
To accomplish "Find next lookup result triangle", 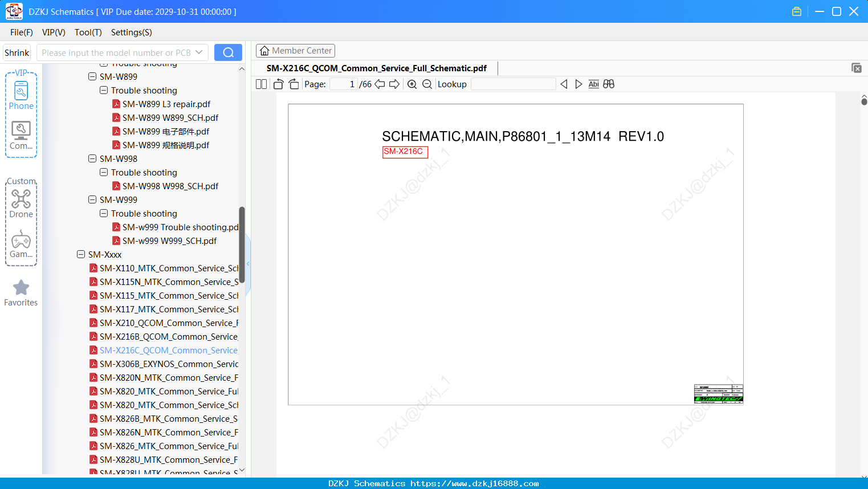I will click(x=578, y=84).
